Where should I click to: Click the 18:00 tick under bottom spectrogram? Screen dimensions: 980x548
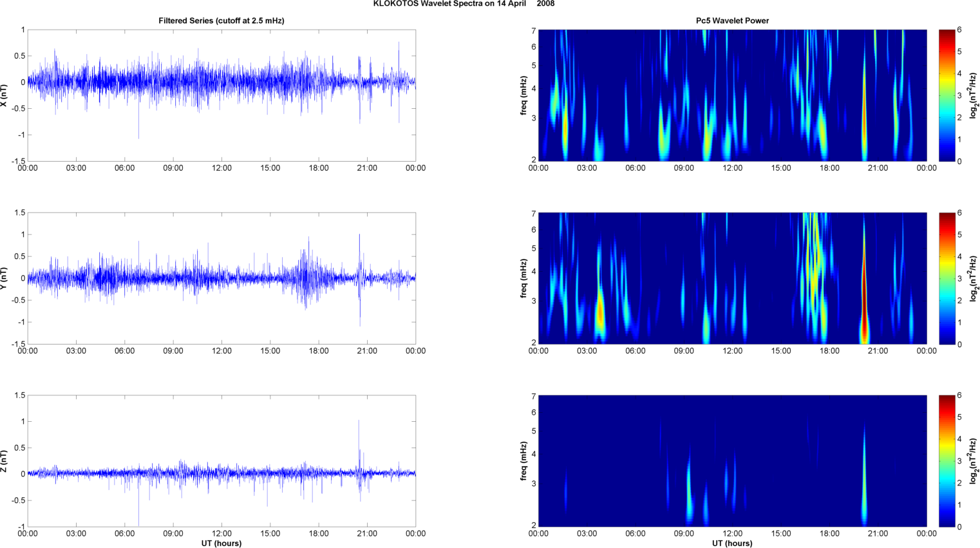(x=829, y=533)
